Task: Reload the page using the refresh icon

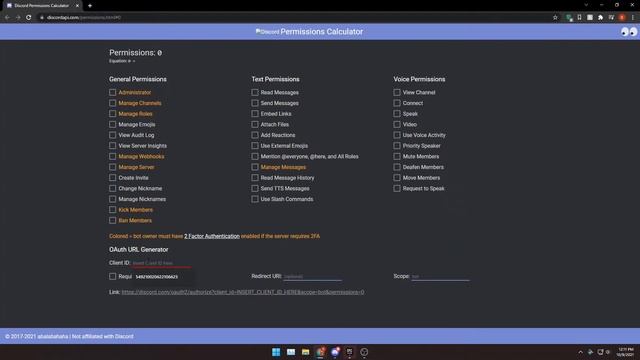Action: [x=29, y=18]
